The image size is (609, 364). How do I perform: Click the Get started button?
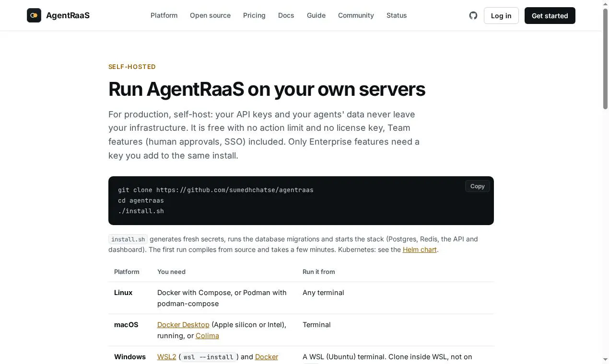coord(550,16)
